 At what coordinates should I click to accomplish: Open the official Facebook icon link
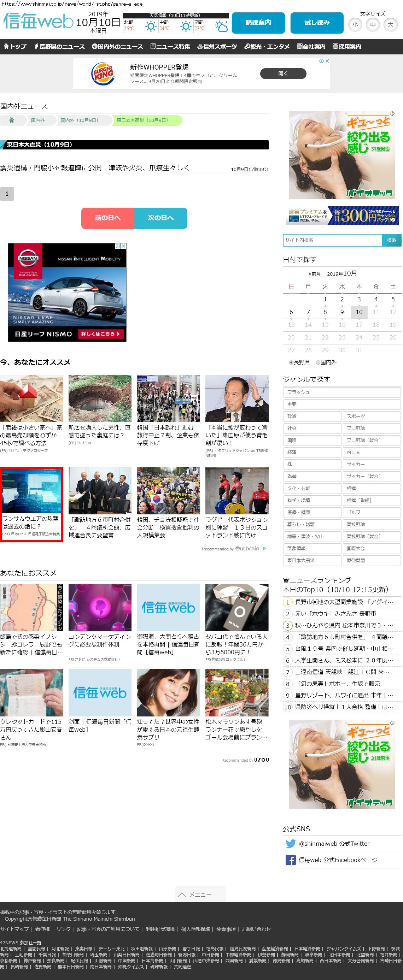click(x=290, y=860)
